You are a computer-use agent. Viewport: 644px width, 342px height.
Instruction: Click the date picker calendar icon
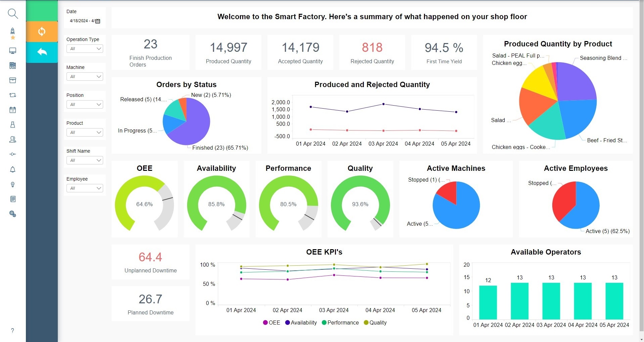click(x=98, y=21)
